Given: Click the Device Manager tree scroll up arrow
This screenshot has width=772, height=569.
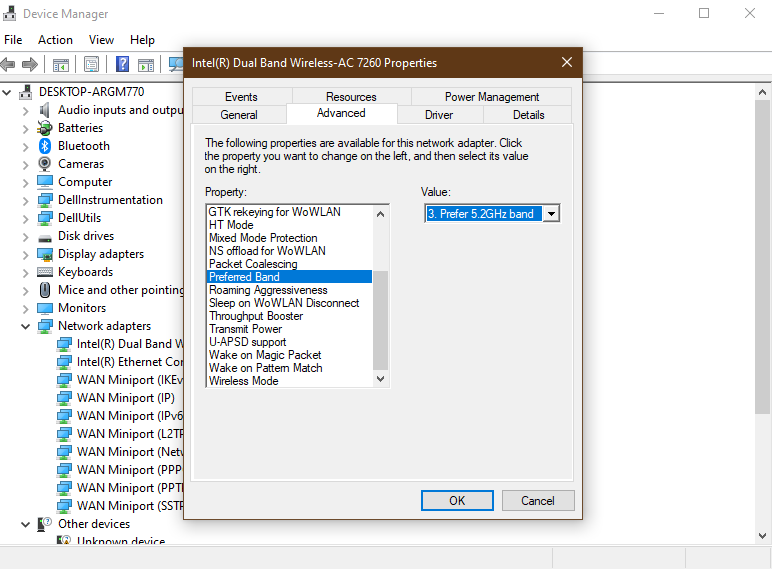Looking at the screenshot, I should (762, 92).
